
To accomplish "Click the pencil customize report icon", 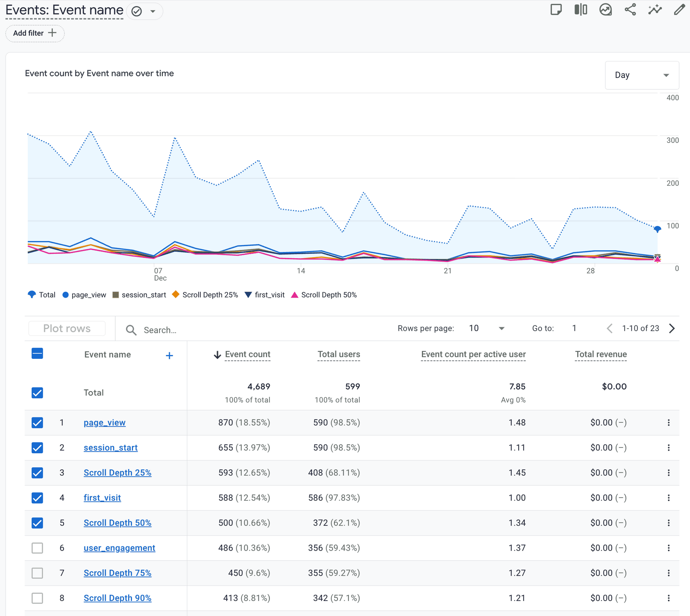I will point(679,10).
